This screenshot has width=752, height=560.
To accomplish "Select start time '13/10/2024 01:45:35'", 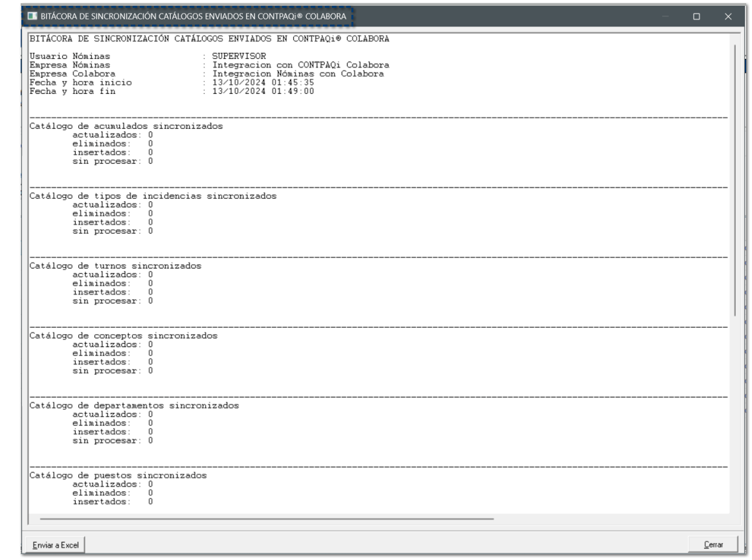I will 263,82.
